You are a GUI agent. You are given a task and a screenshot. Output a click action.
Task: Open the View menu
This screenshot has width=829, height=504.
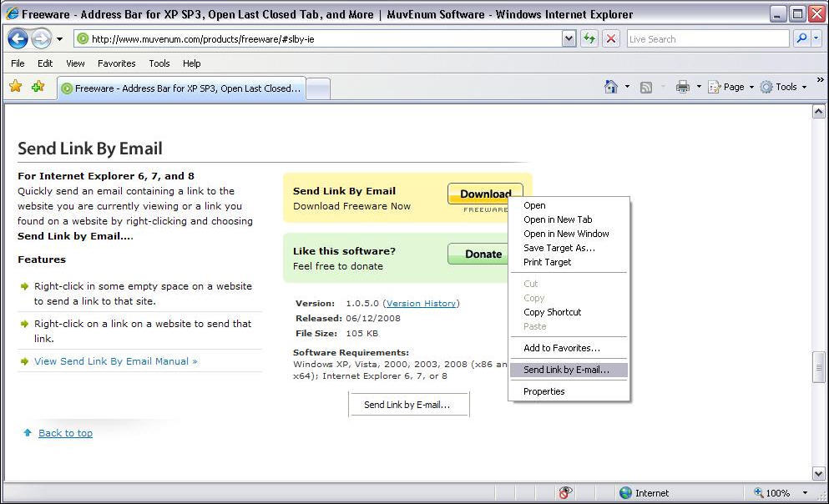(75, 63)
